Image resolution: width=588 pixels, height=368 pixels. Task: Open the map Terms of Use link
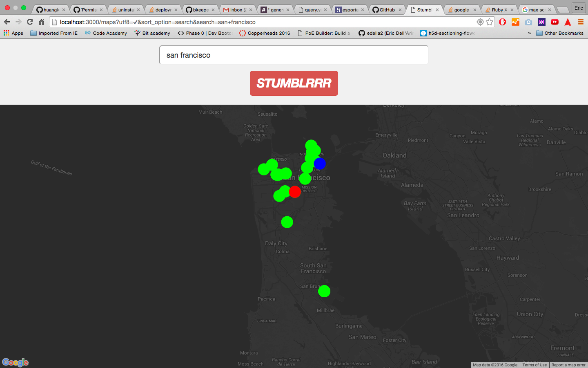[x=535, y=365]
